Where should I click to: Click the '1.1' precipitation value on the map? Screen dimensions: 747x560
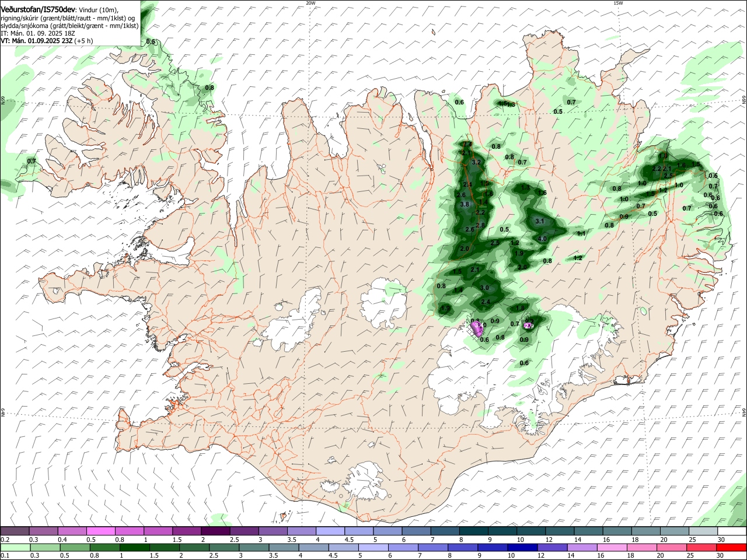581,233
